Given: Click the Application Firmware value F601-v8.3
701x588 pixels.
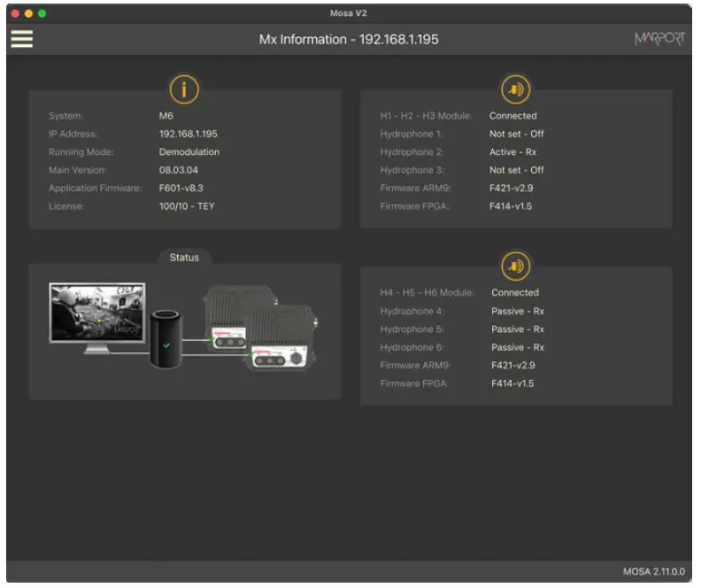Looking at the screenshot, I should (181, 189).
